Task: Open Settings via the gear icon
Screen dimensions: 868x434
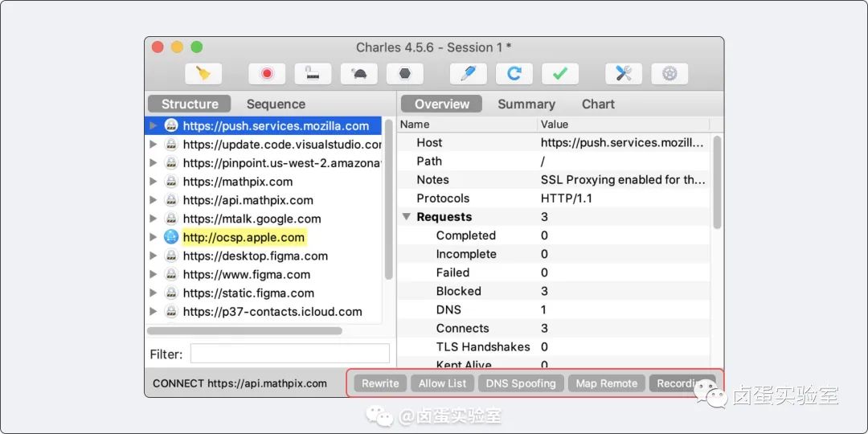Action: [669, 74]
